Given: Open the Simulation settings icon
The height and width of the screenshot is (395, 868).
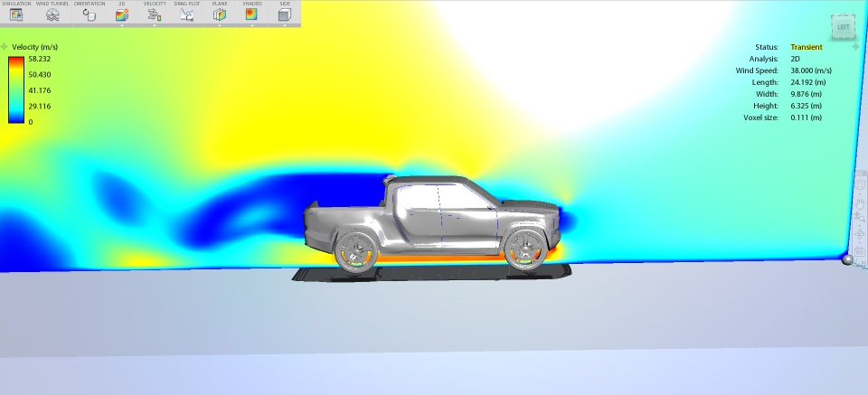Looking at the screenshot, I should [16, 15].
